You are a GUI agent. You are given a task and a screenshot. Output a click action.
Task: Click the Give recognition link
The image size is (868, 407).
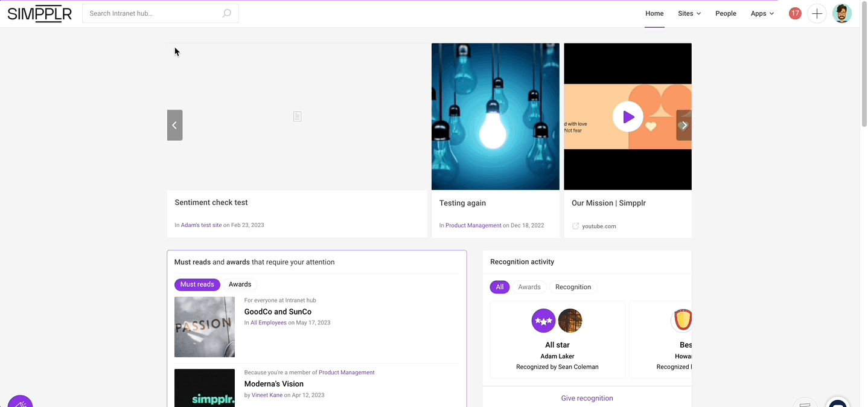(x=587, y=398)
